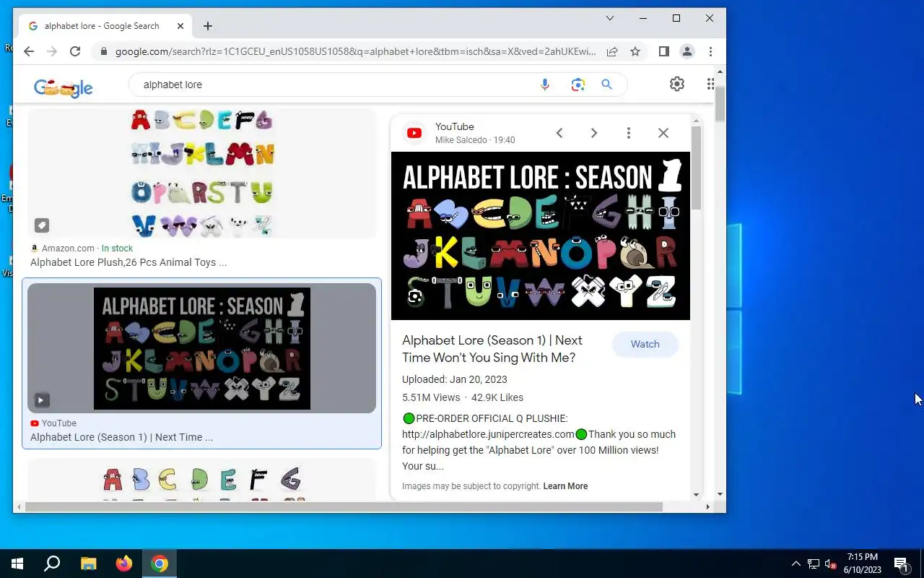Open Windows taskbar search
Screen dimensions: 924x578
(x=52, y=564)
